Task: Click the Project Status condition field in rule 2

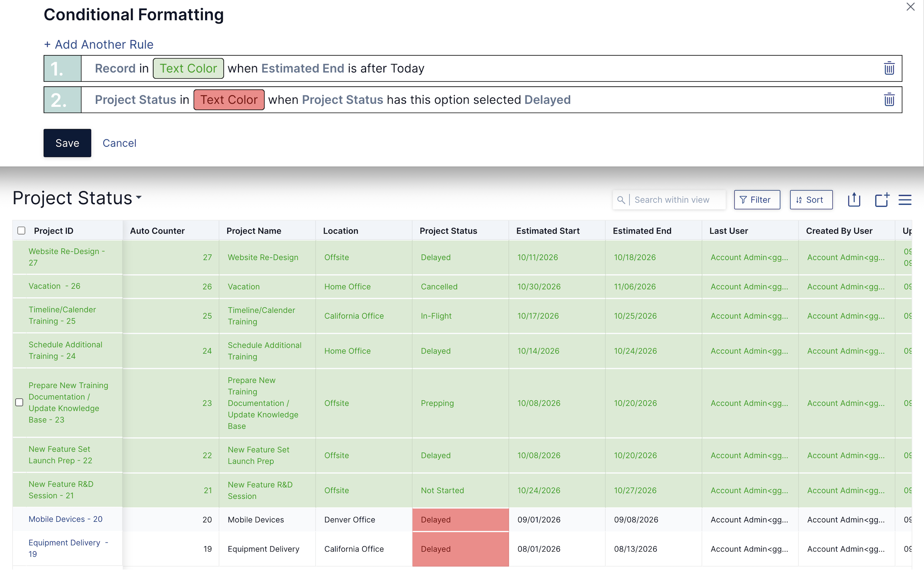Action: (342, 100)
